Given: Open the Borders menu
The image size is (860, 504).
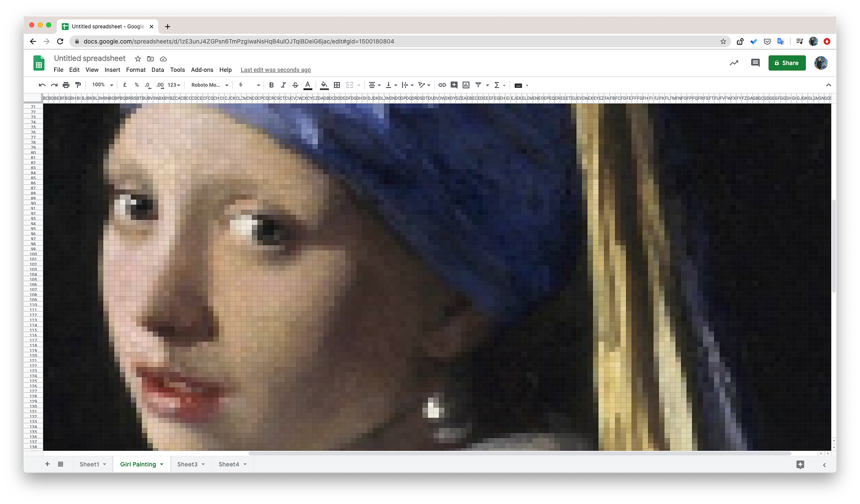Looking at the screenshot, I should [x=337, y=85].
